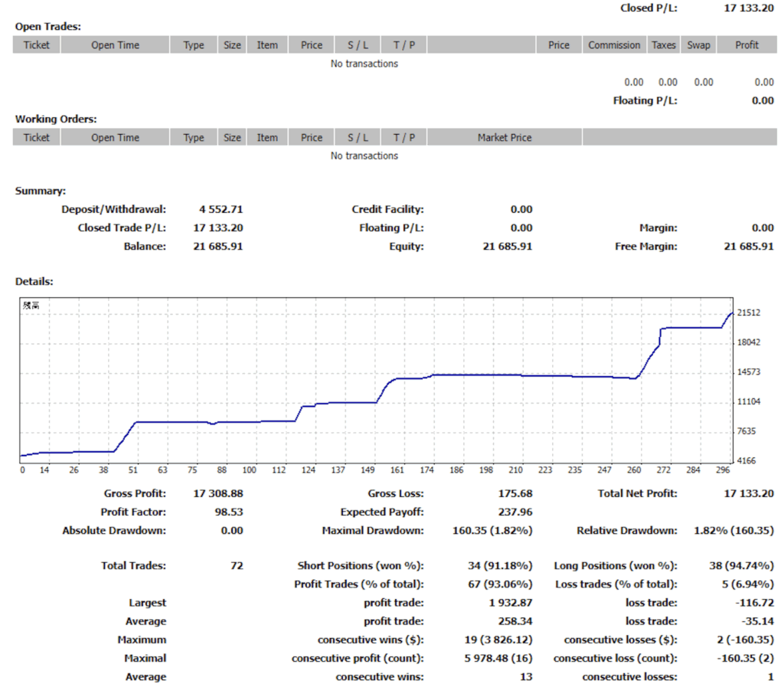The width and height of the screenshot is (784, 684).
Task: Click the Open Time header in Working Orders
Action: pyautogui.click(x=115, y=138)
